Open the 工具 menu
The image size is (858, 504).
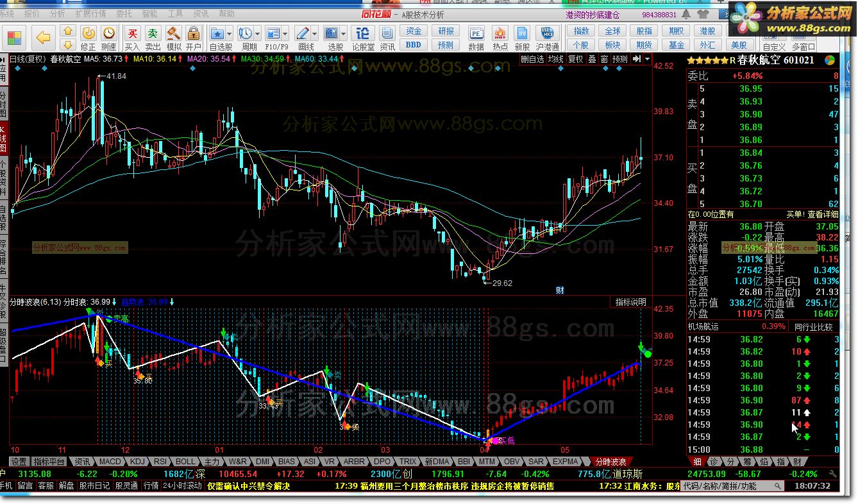[x=174, y=13]
